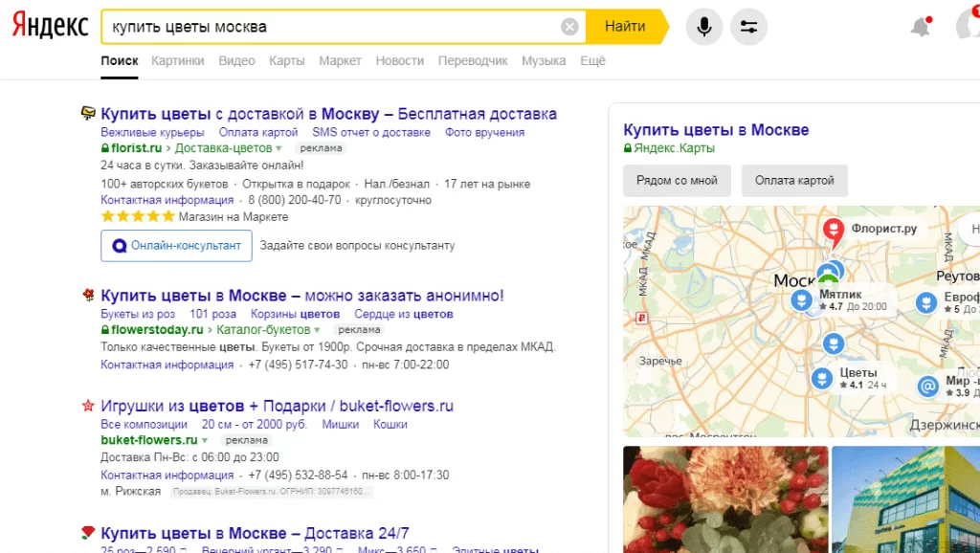Open Купить цветы в Москве – можно заказать анонимно
The image size is (980, 553).
302,296
